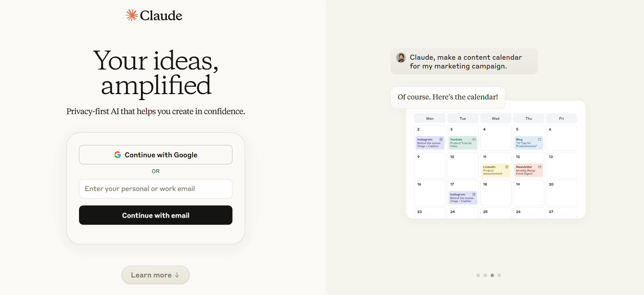Click the 'Of course. Here's the calendar!' reply
Image resolution: width=644 pixels, height=295 pixels.
click(x=448, y=97)
